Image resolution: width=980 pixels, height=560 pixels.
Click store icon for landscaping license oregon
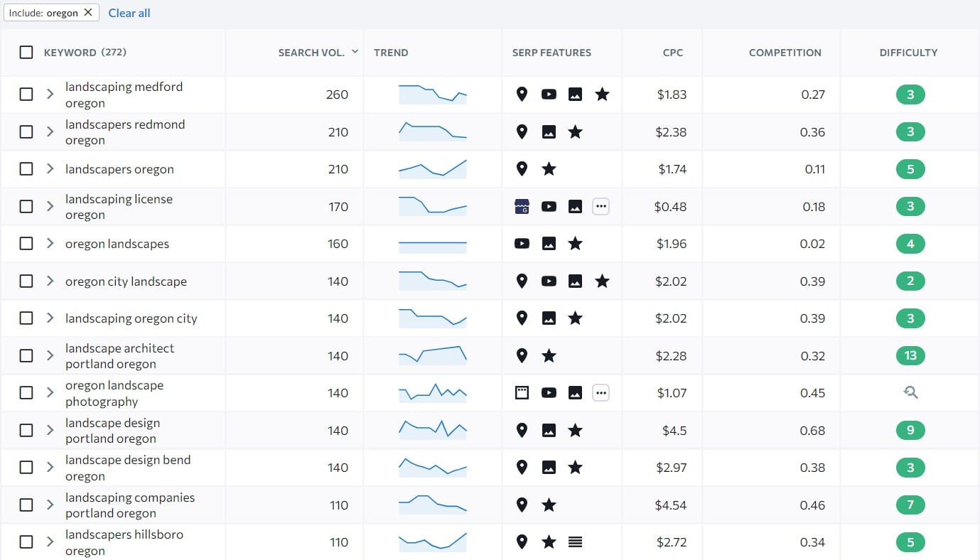click(x=522, y=207)
